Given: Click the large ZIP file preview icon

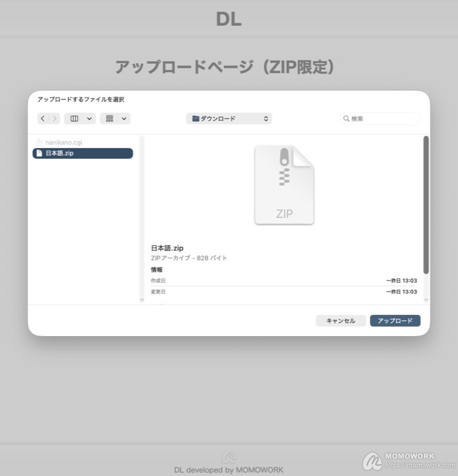Looking at the screenshot, I should pos(284,184).
